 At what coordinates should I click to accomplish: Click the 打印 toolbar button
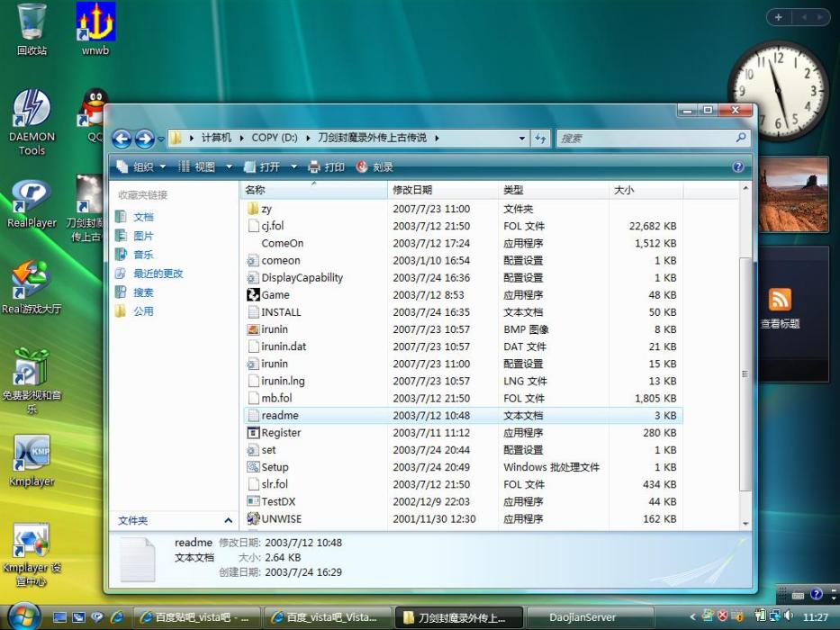point(326,167)
